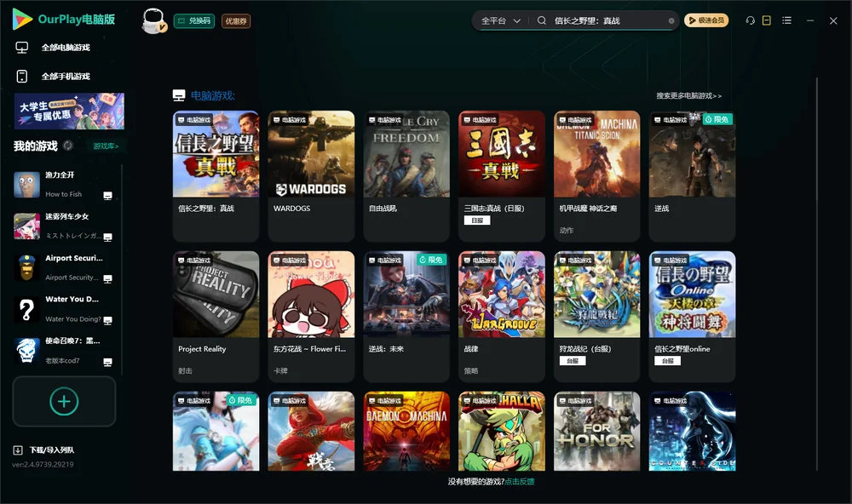
Task: Click 搜索更多电脑游戏>> link
Action: pyautogui.click(x=689, y=96)
